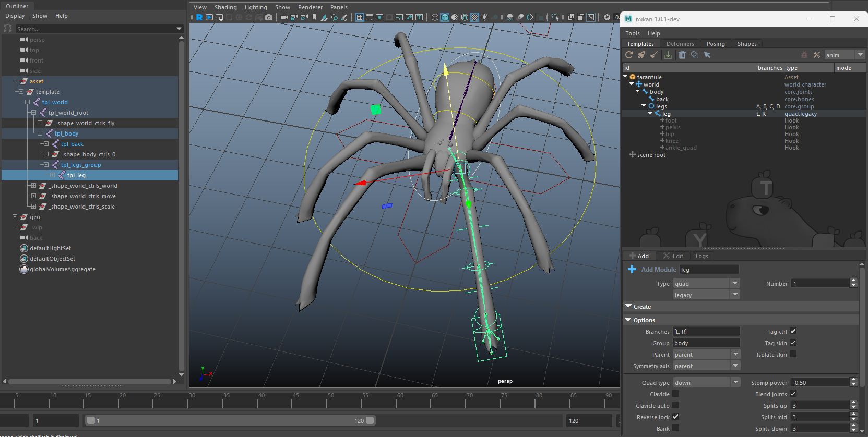Uncheck the Tag ctrl checkbox
This screenshot has height=437, width=868.
click(x=793, y=331)
